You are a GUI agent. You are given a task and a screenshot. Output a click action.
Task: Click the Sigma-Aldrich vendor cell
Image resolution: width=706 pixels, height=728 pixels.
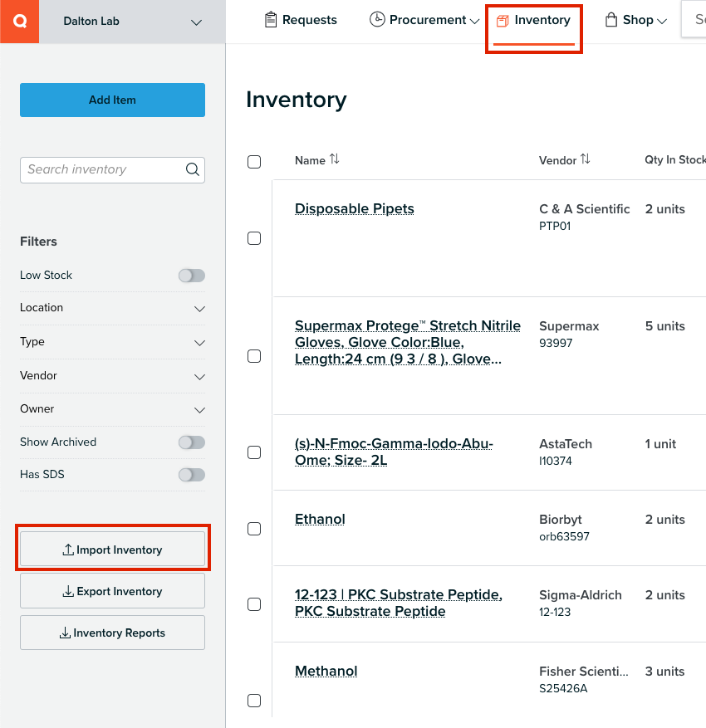pos(580,595)
